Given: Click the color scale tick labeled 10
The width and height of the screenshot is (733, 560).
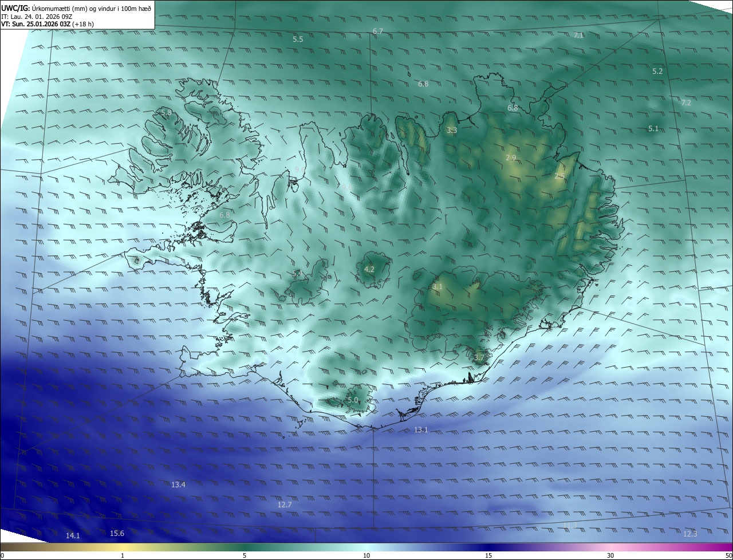Looking at the screenshot, I should [366, 555].
